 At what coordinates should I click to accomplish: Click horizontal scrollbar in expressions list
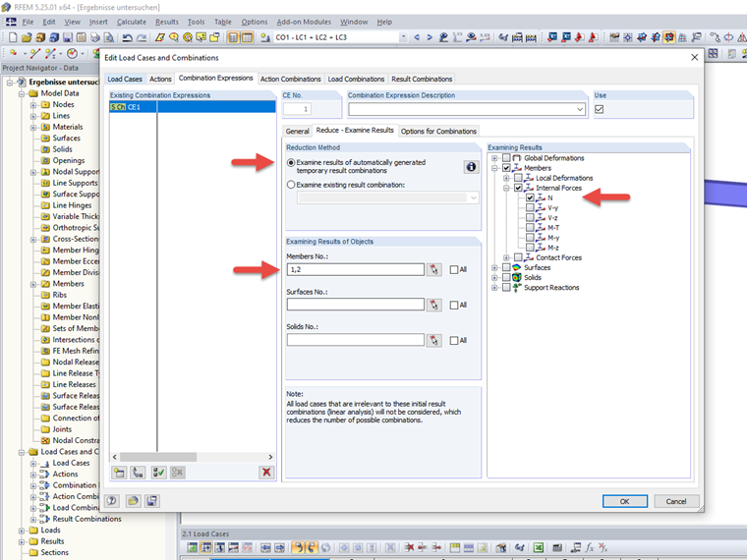(158, 457)
